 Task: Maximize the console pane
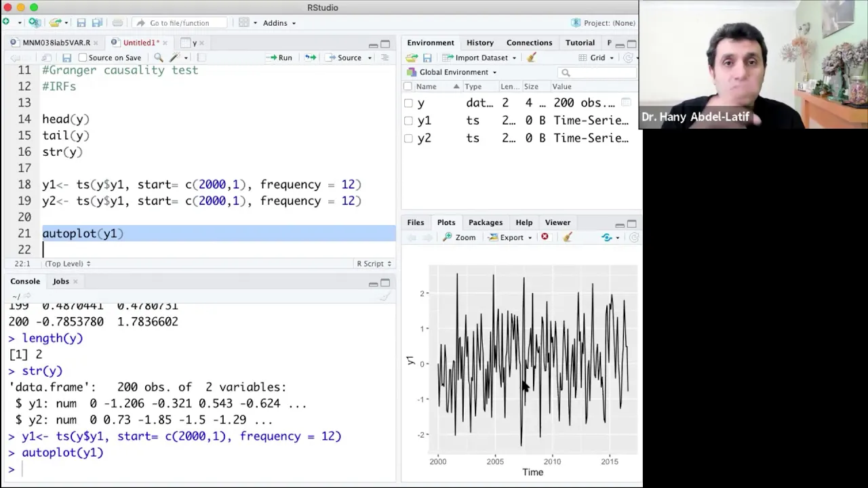(385, 283)
